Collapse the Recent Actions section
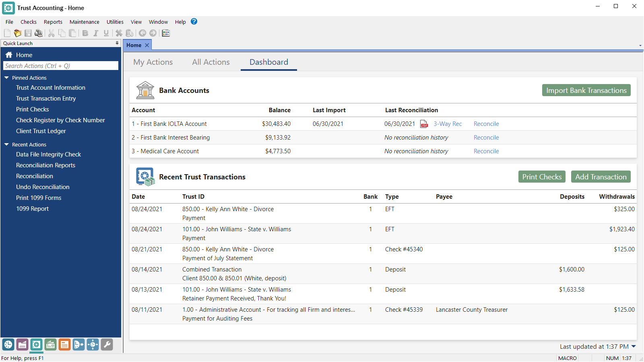 pos(6,144)
